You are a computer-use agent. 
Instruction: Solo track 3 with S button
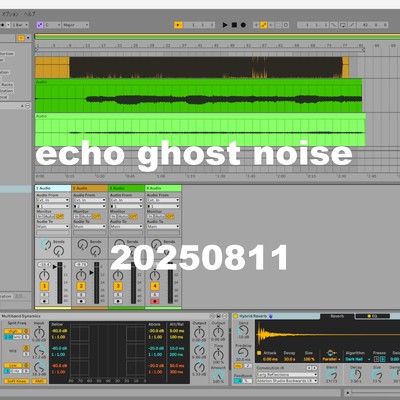(118, 295)
